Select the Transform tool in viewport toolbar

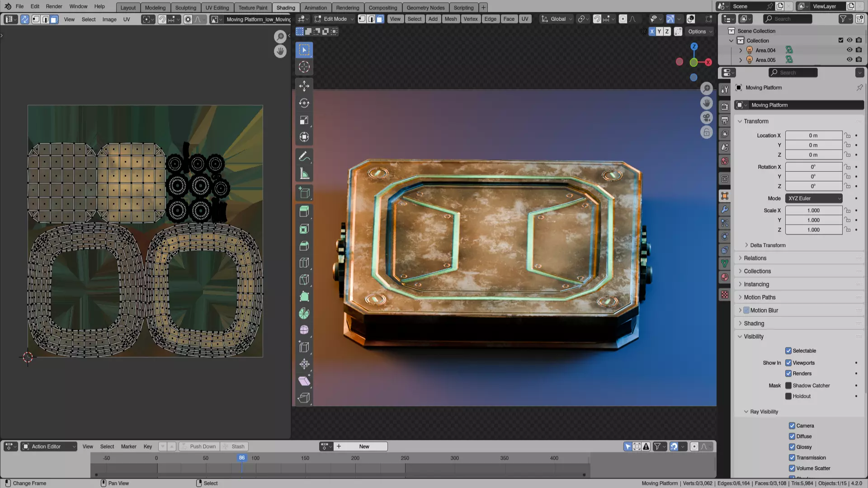(x=304, y=137)
